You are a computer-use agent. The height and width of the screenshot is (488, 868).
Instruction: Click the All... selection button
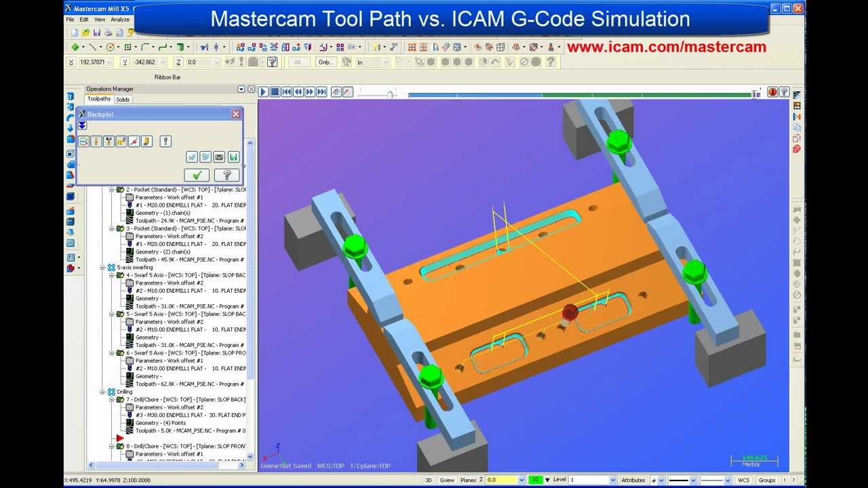[x=299, y=62]
